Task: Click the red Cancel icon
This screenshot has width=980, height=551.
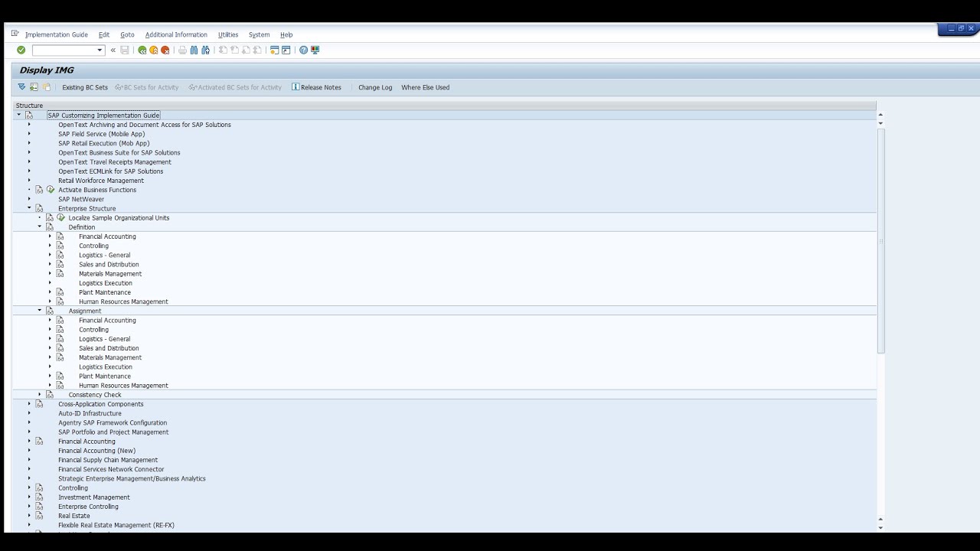Action: [x=165, y=51]
